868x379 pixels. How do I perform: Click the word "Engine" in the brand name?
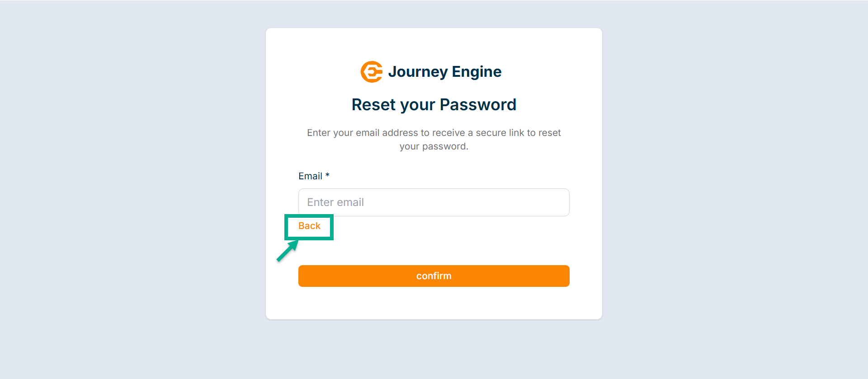[476, 72]
